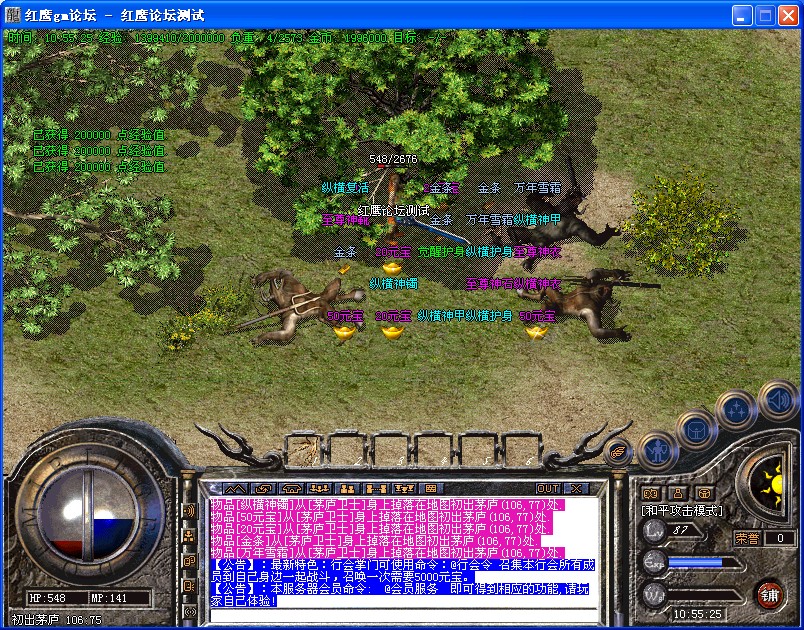
Task: Open the group of three people icon
Action: 320,489
